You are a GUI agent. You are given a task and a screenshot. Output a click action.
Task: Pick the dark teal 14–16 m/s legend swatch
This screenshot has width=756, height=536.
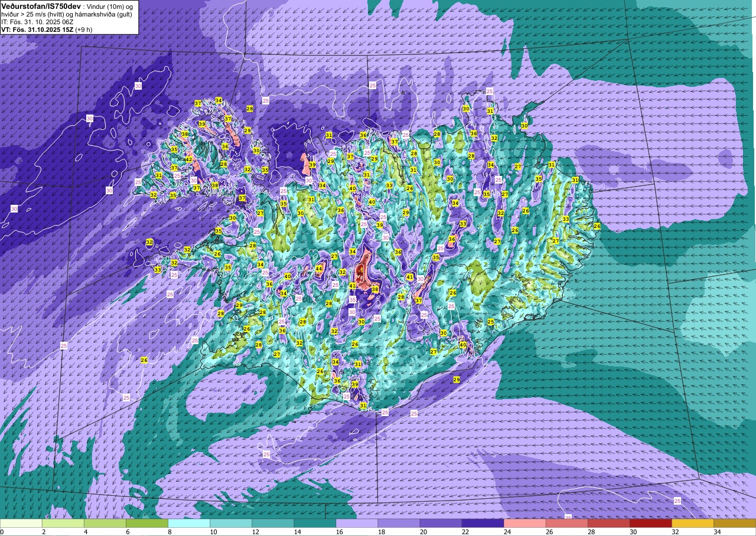tap(315, 523)
